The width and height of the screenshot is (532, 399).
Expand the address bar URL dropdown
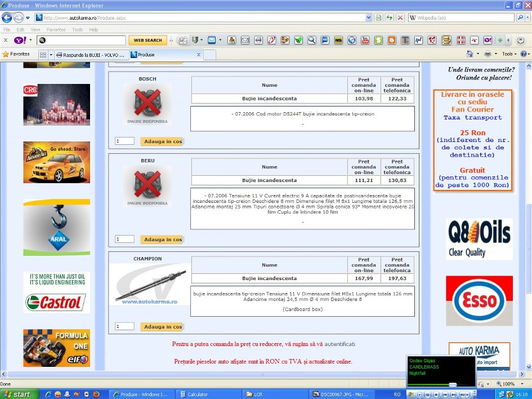[x=369, y=17]
